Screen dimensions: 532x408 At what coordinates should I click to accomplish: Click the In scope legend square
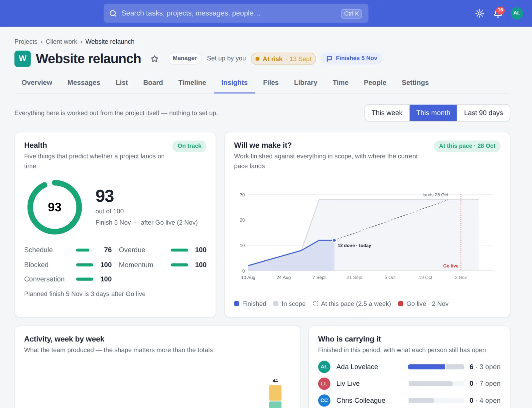point(276,304)
